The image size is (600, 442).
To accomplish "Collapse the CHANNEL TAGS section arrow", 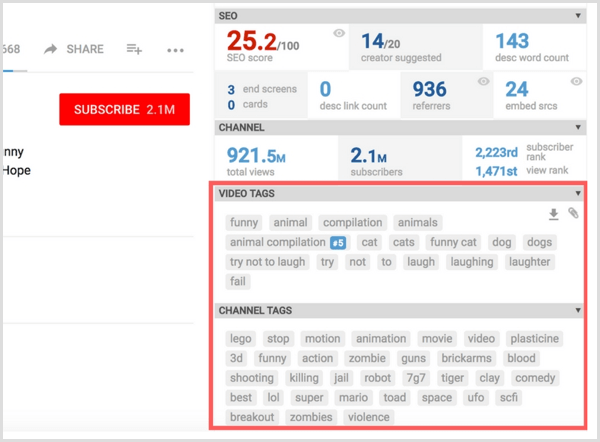I will tap(578, 310).
